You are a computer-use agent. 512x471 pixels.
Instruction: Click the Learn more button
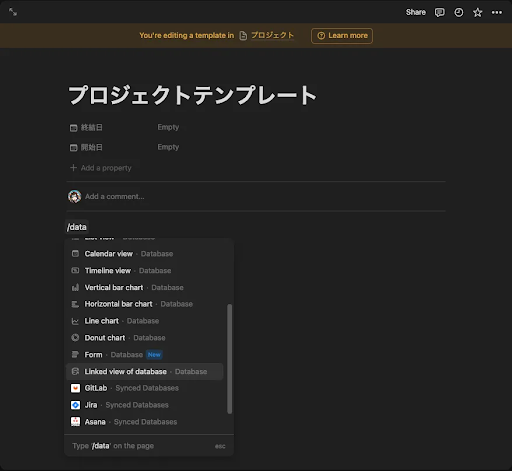click(342, 36)
